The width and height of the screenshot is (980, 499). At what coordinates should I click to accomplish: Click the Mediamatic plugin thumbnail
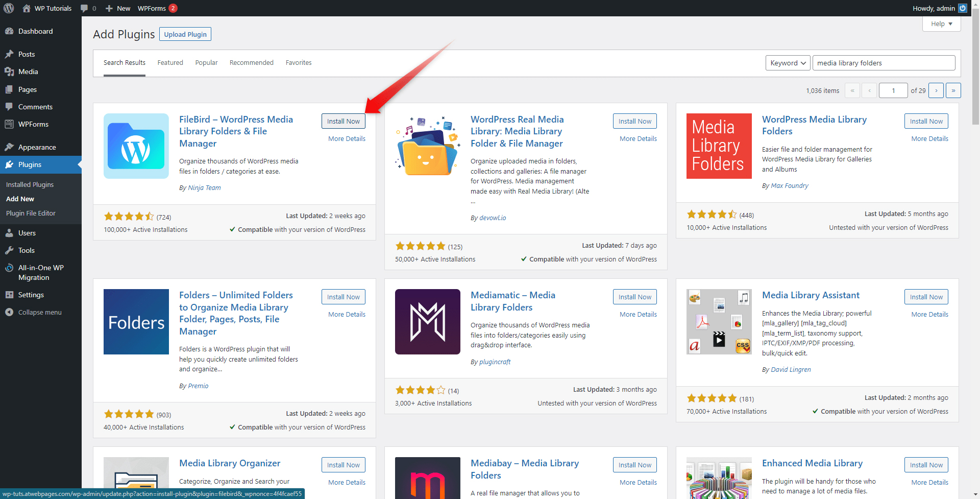(x=428, y=322)
